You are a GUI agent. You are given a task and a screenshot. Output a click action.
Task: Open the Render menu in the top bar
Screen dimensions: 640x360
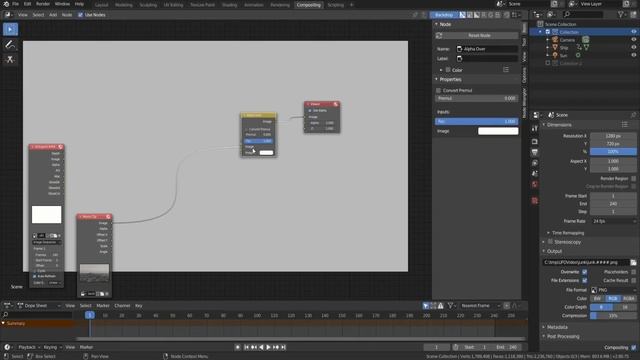pos(43,4)
